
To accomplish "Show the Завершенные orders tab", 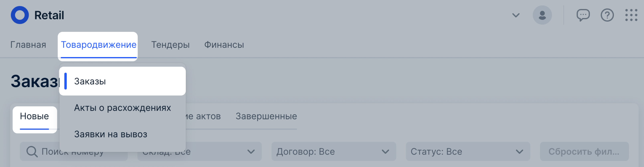I will (266, 116).
